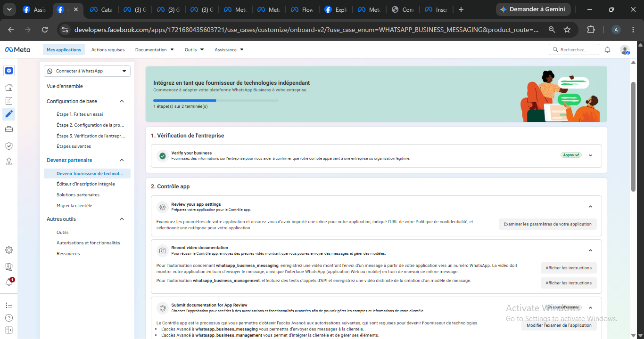The image size is (644, 339).
Task: Open Éditeur d'inscription intégrée sidebar item
Action: [x=86, y=184]
